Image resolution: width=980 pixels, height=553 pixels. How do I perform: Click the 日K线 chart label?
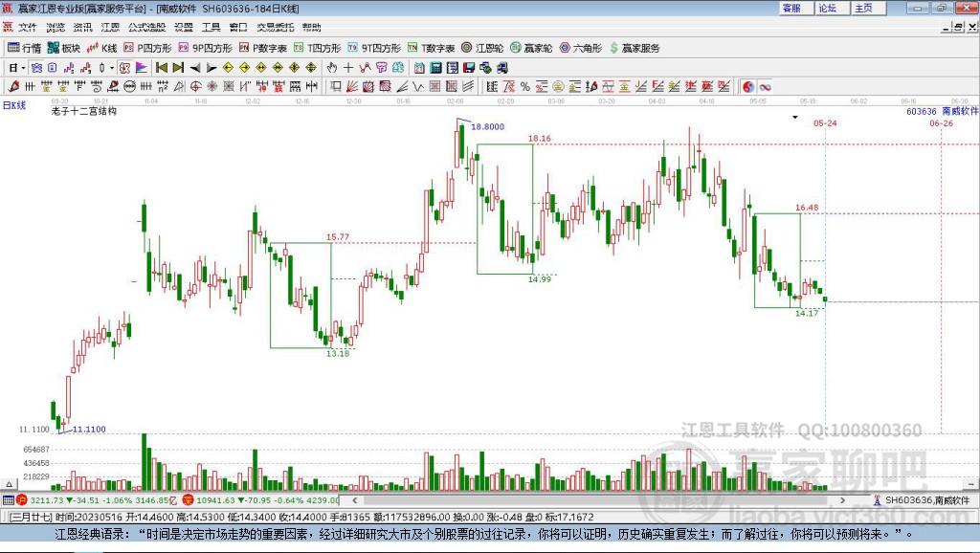point(14,105)
